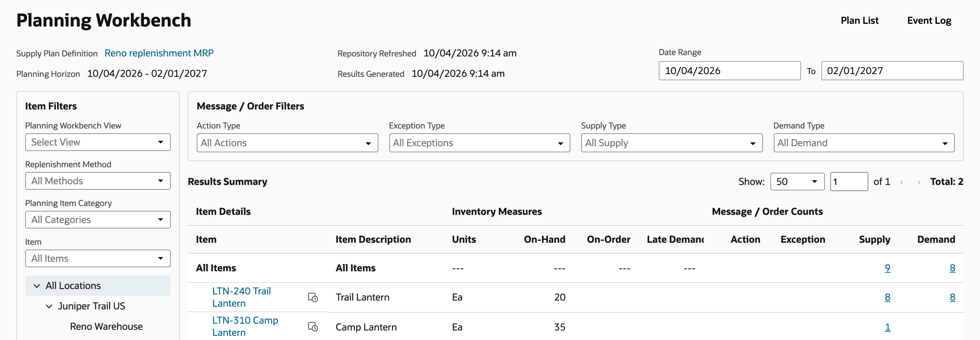Change the Show 50 rows dropdown
980x340 pixels.
tap(797, 182)
